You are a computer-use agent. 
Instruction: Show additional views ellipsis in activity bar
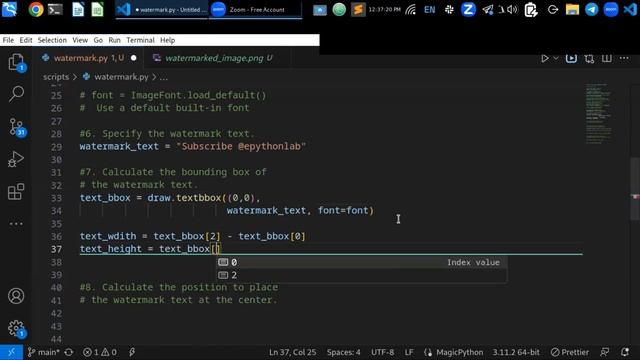click(16, 224)
